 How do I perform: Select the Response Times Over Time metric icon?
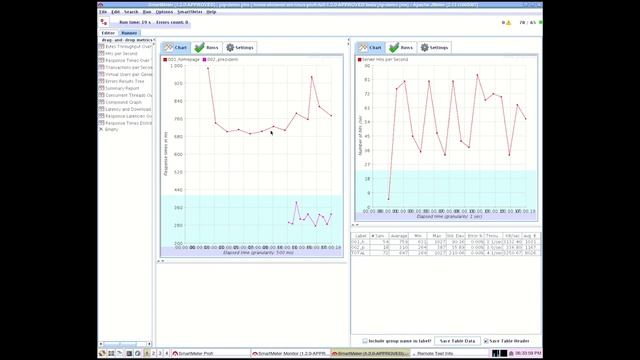pyautogui.click(x=101, y=60)
